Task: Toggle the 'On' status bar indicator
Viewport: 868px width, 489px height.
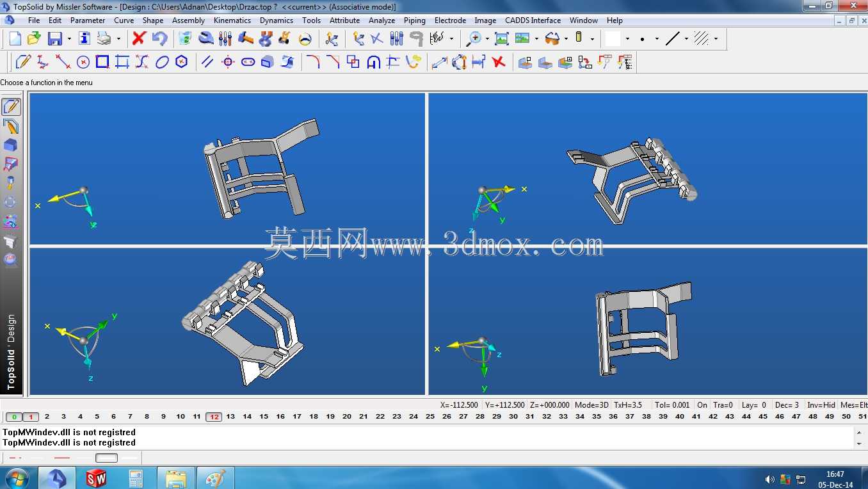Action: click(702, 405)
